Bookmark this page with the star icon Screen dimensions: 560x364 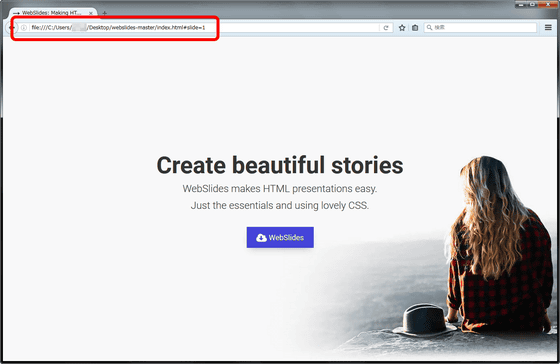pyautogui.click(x=402, y=28)
